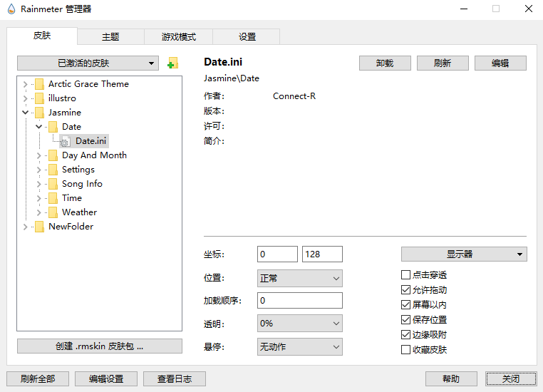Click the Song Info folder icon

[53, 184]
